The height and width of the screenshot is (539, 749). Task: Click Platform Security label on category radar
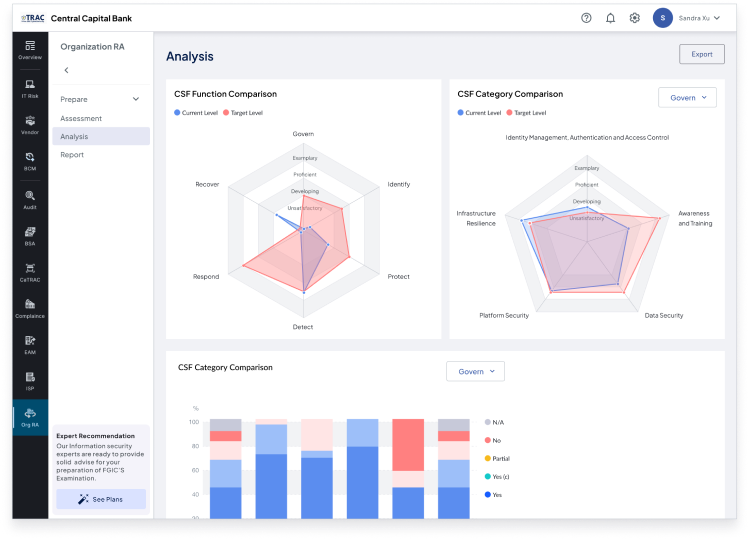pyautogui.click(x=504, y=315)
